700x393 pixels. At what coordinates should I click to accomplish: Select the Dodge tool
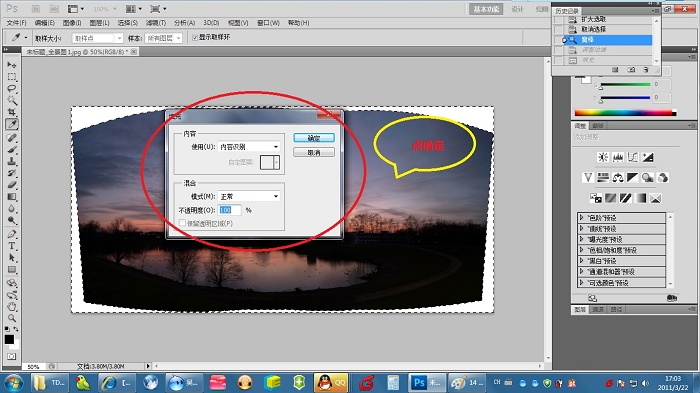point(12,220)
